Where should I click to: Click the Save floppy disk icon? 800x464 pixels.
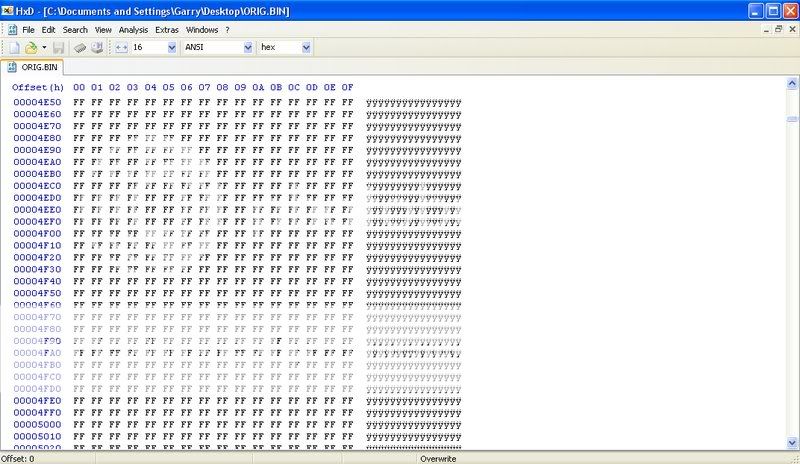point(59,47)
